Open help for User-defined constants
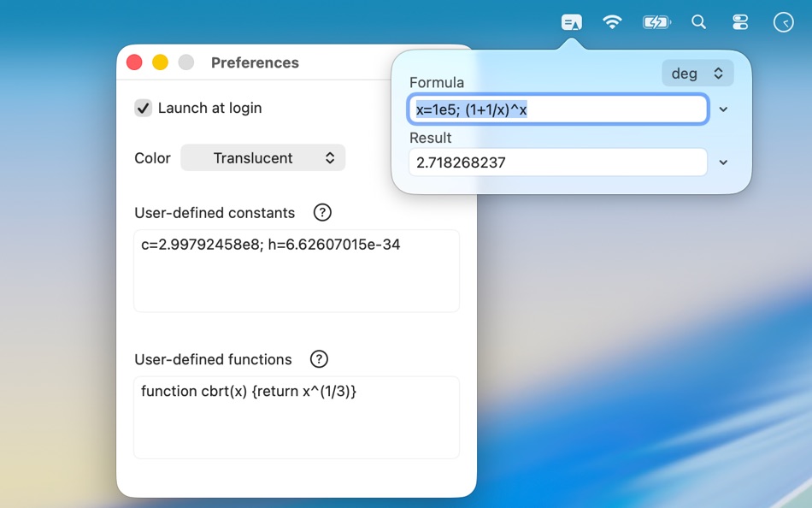Image resolution: width=812 pixels, height=508 pixels. coord(322,213)
